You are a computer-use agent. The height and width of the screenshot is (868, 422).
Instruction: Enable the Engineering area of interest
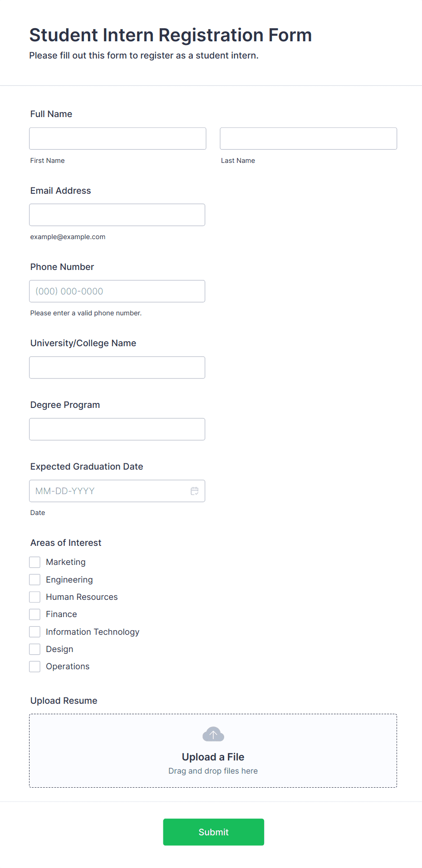pos(34,579)
